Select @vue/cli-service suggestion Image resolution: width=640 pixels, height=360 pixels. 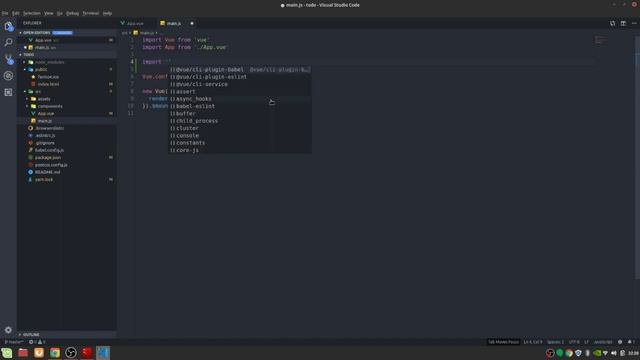tap(240, 84)
